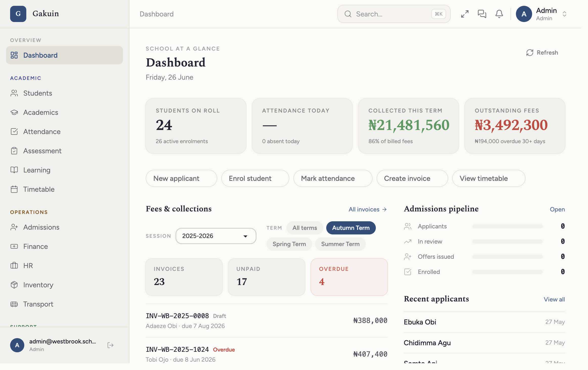Click the View timetable button
The height and width of the screenshot is (370, 588).
click(489, 178)
